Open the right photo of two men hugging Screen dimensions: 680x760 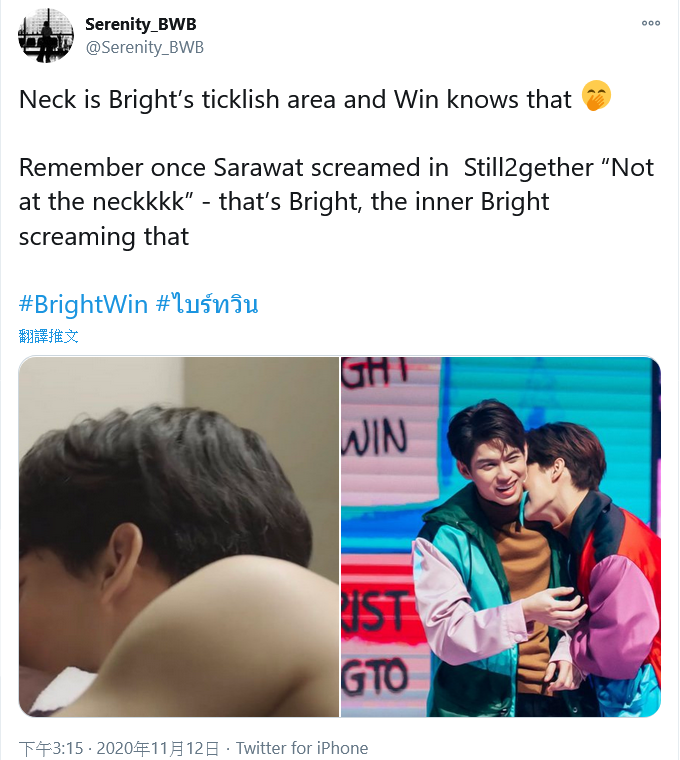(x=501, y=537)
